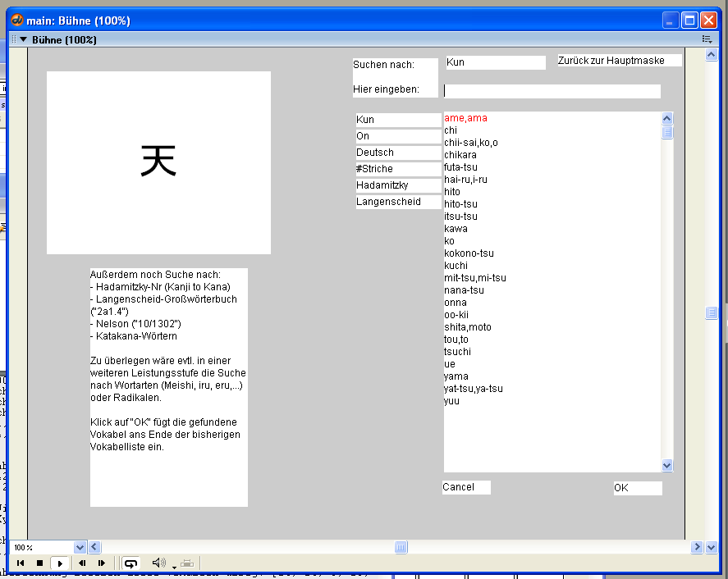Viewport: 728px width, 579px height.
Task: Open the panel options menu icon
Action: (707, 39)
